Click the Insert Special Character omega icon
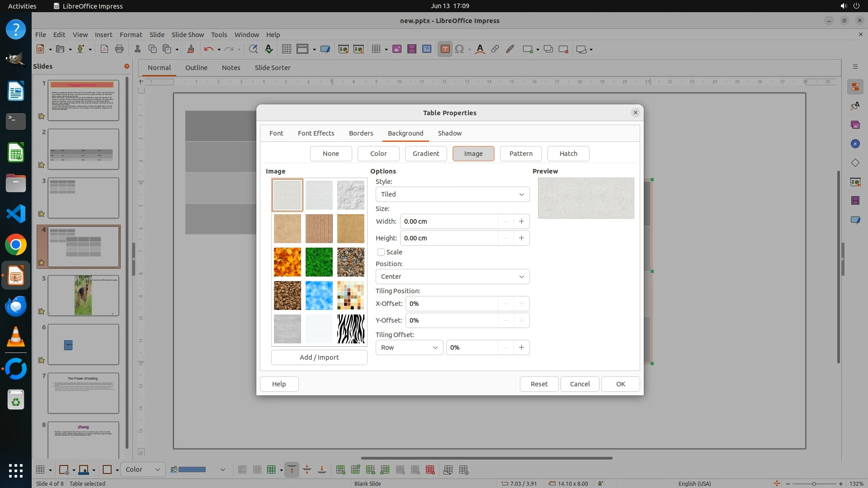The image size is (868, 488). 459,49
